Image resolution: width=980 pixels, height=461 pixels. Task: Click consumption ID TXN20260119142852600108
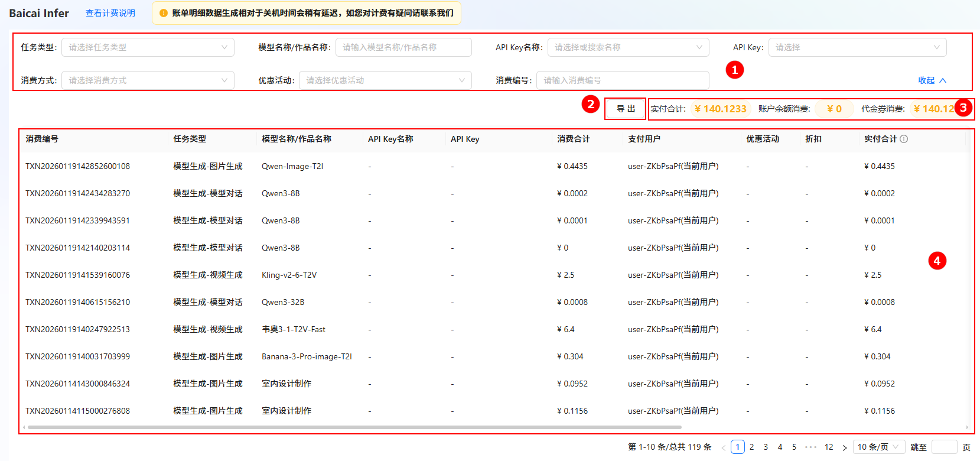[x=77, y=166]
